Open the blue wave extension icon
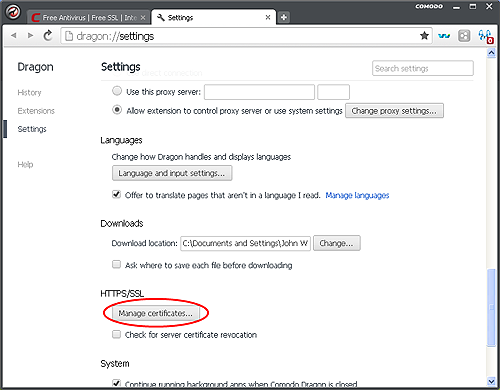The width and height of the screenshot is (500, 390). (x=444, y=36)
